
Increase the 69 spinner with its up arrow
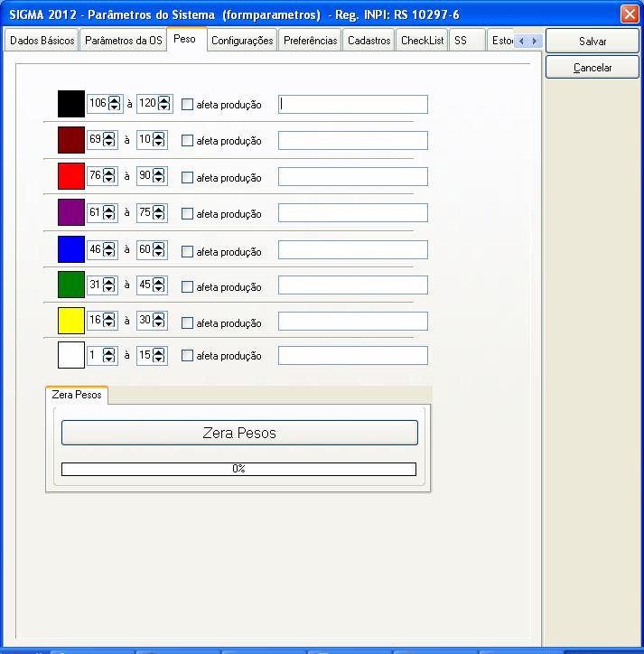pyautogui.click(x=109, y=136)
